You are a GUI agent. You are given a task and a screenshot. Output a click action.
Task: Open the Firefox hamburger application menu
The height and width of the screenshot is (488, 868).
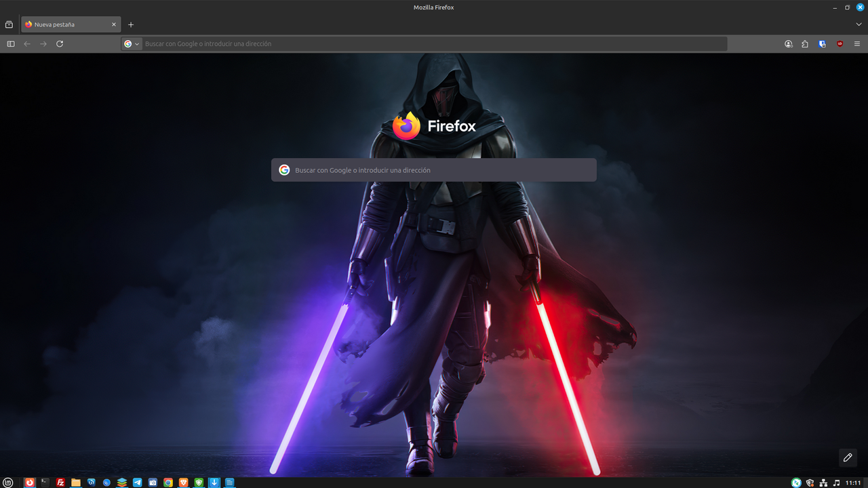pyautogui.click(x=857, y=43)
